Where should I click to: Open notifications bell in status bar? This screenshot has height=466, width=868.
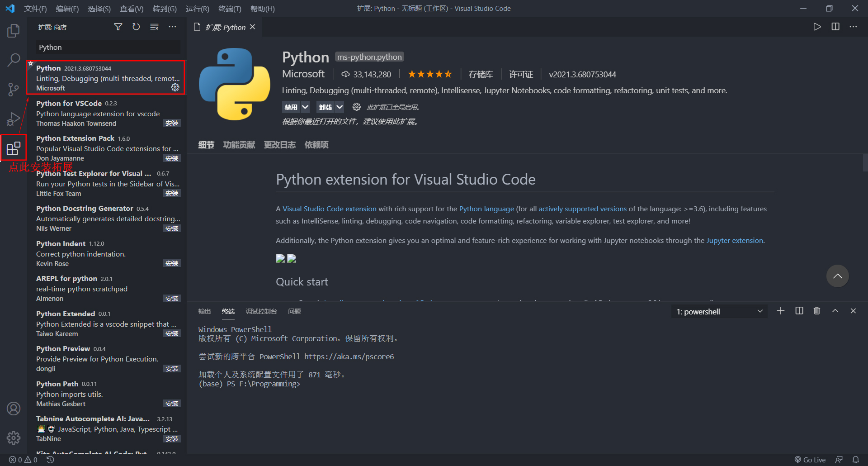click(x=855, y=460)
